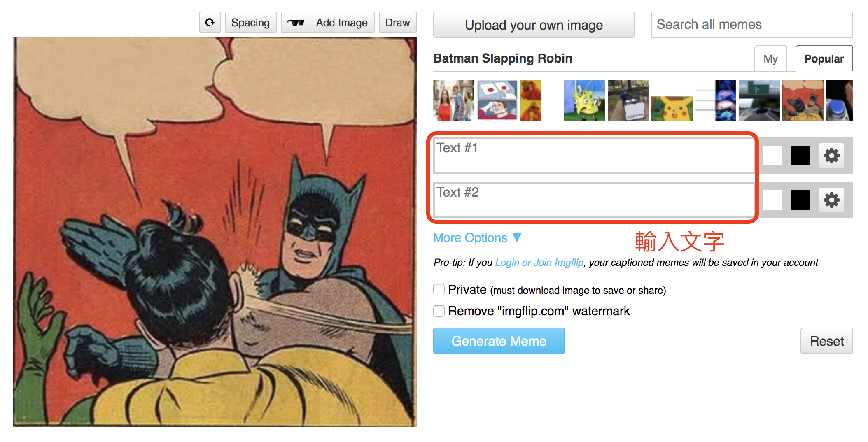Open settings gear for Text #2
This screenshot has height=442, width=868.
(831, 200)
